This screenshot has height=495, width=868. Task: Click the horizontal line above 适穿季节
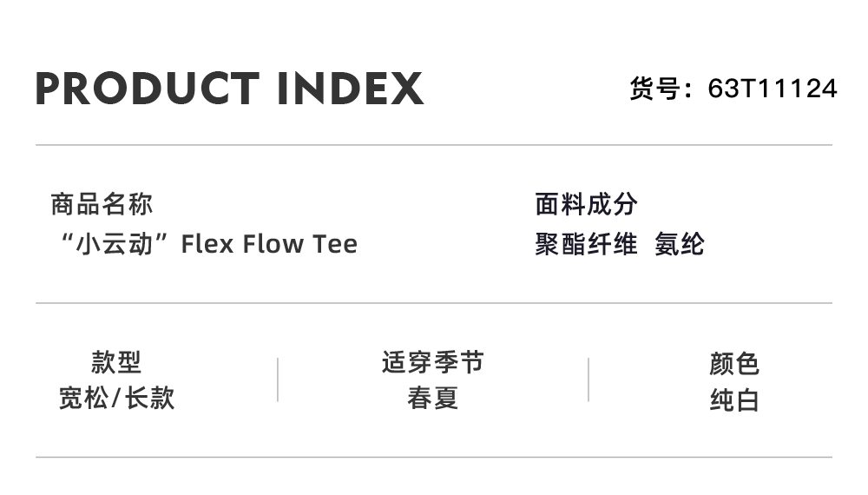(x=434, y=303)
